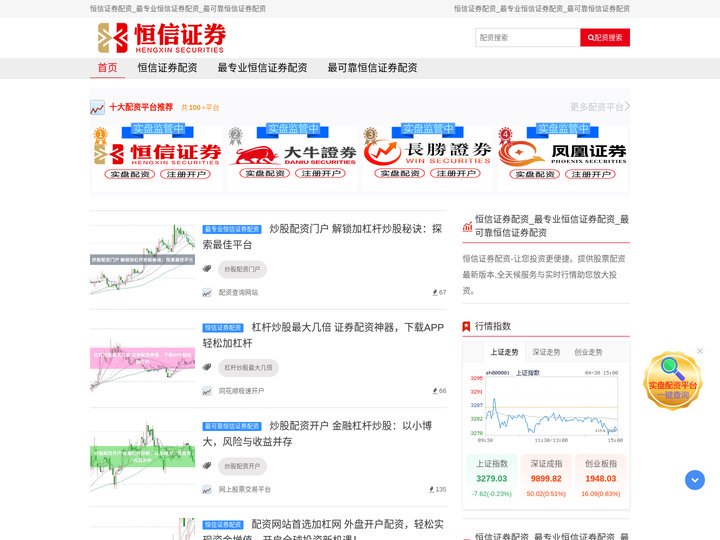Close the floating 一键查询 badge
The width and height of the screenshot is (720, 540).
700,351
